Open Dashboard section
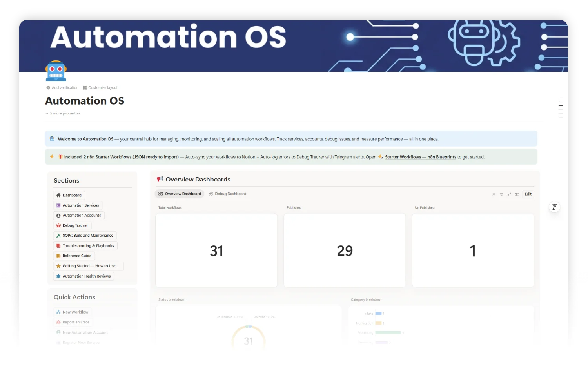 tap(69, 195)
